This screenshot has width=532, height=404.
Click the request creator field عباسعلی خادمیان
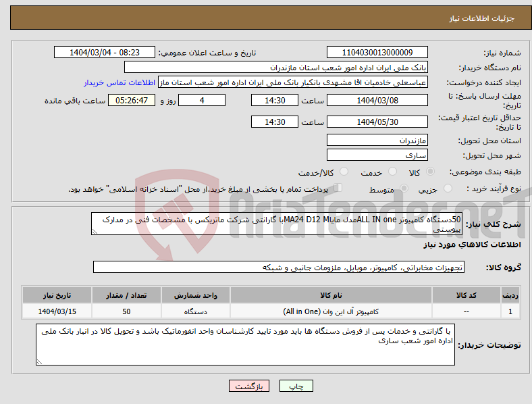pyautogui.click(x=293, y=82)
